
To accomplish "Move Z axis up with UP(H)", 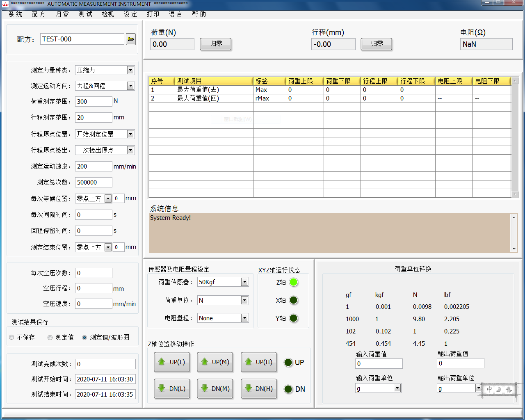I will [259, 362].
